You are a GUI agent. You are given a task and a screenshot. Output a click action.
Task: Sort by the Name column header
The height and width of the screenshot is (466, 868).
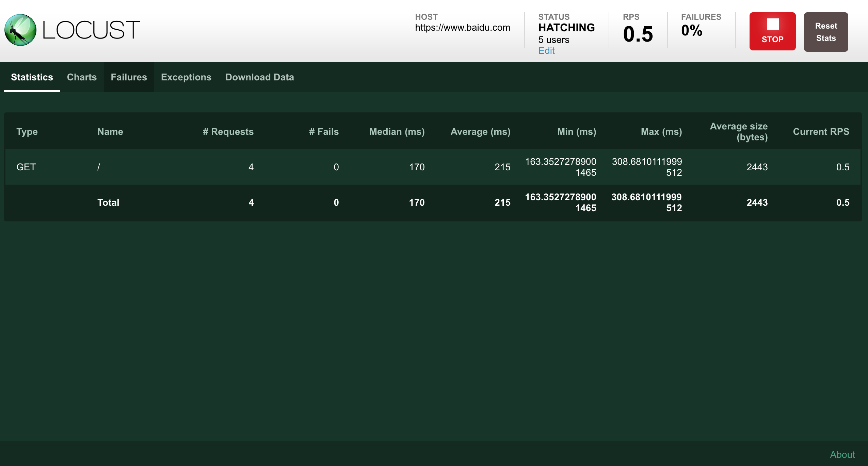coord(110,132)
